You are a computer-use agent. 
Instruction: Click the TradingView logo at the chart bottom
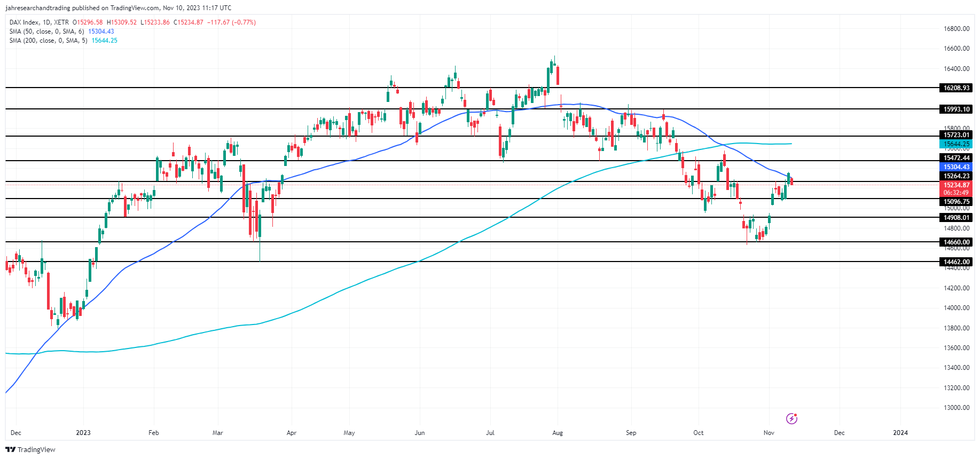[30, 449]
